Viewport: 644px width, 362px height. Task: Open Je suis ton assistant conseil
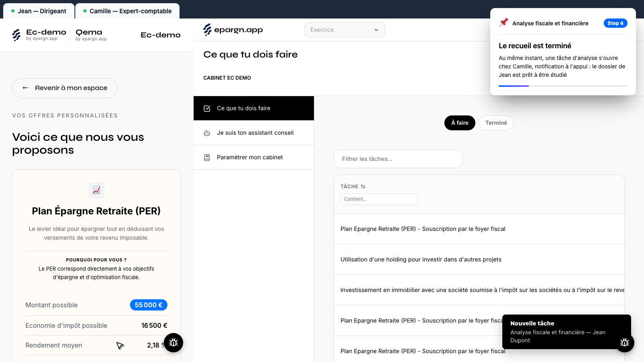click(x=254, y=133)
